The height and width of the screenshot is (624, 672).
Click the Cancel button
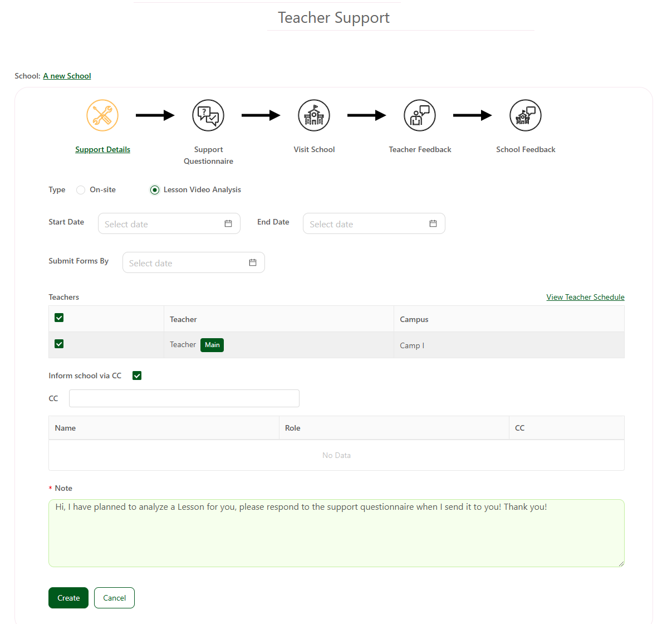click(114, 598)
